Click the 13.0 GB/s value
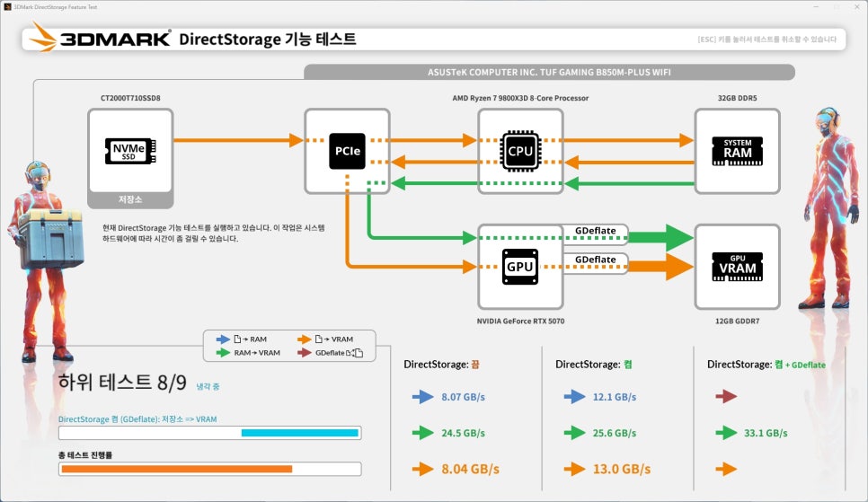 click(x=622, y=470)
